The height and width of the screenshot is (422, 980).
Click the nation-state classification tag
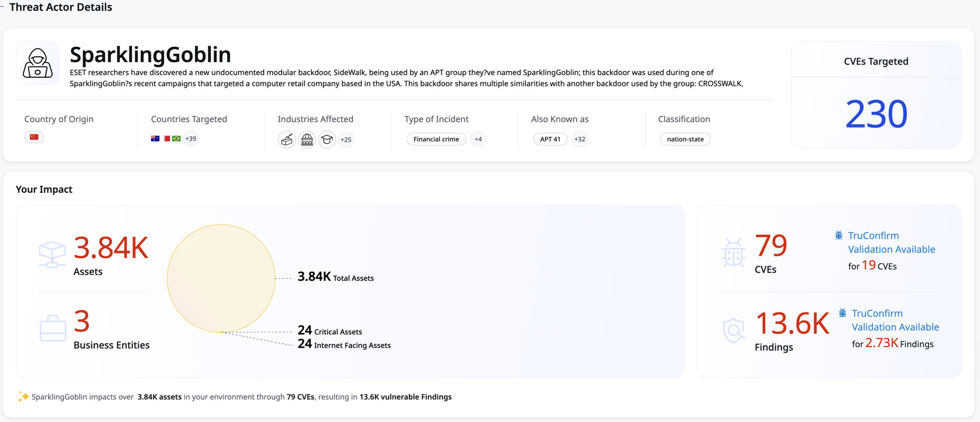coord(685,139)
